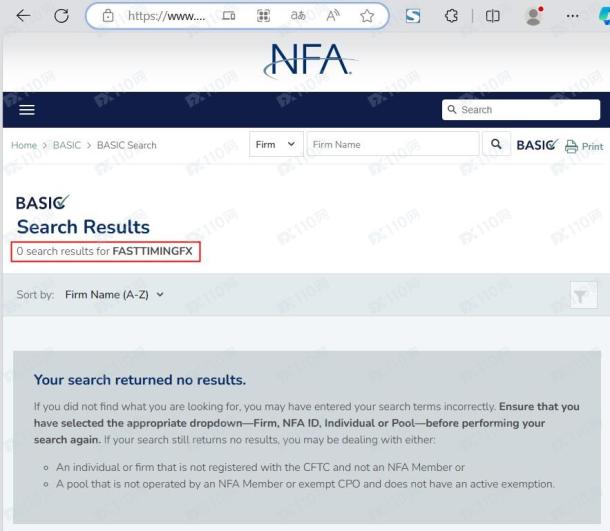View site information lock icon
This screenshot has width=610, height=531.
coord(108,16)
